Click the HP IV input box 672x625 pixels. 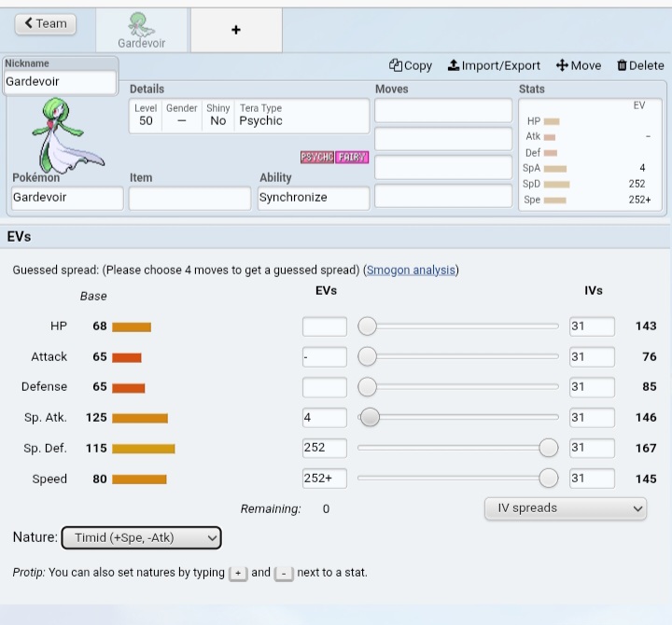click(592, 326)
